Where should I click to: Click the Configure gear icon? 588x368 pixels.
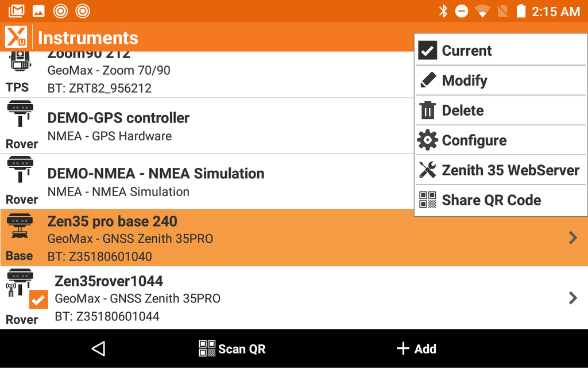(428, 140)
